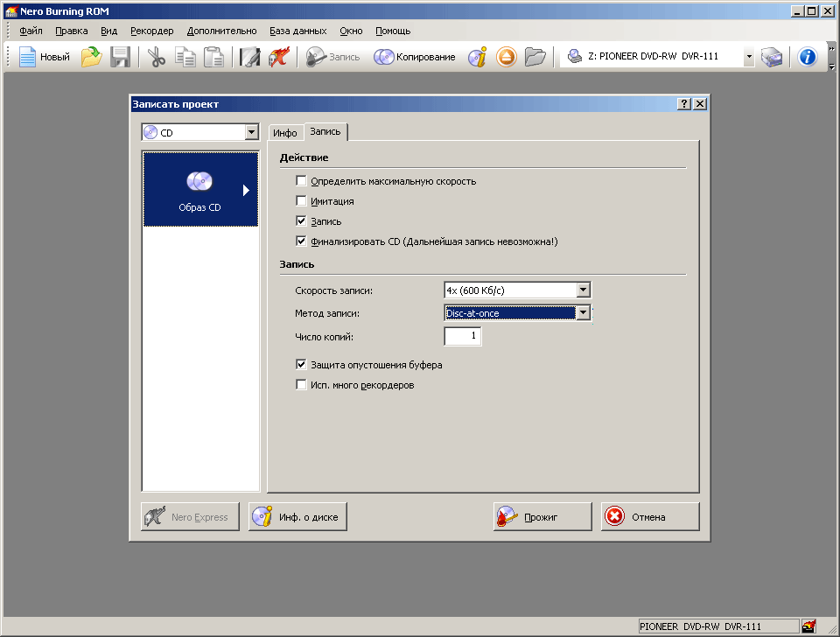840x637 pixels.
Task: Click the Cut scissors icon
Action: (156, 57)
